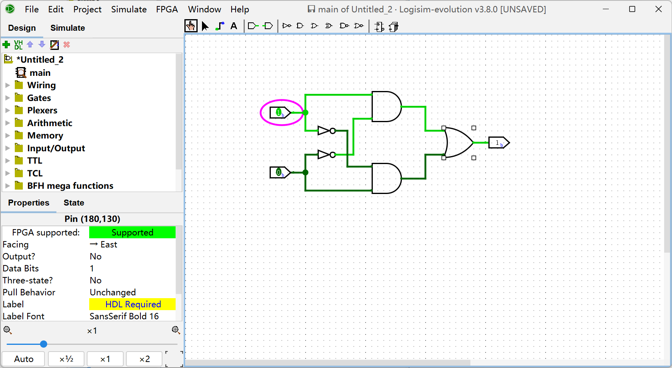672x368 pixels.
Task: Open the Window menu
Action: [x=204, y=9]
